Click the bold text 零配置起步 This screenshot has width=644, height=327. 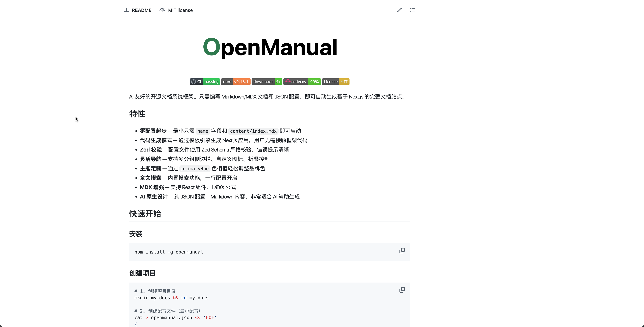(153, 131)
